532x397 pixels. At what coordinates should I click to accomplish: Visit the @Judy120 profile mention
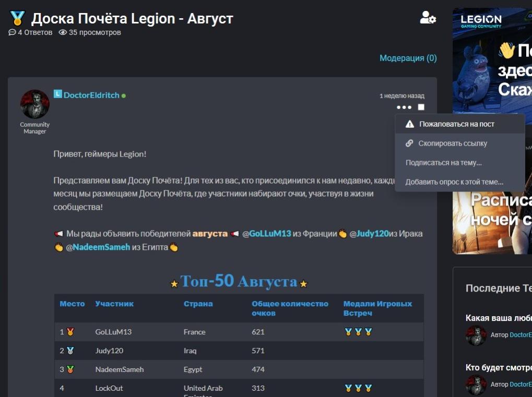click(x=373, y=234)
